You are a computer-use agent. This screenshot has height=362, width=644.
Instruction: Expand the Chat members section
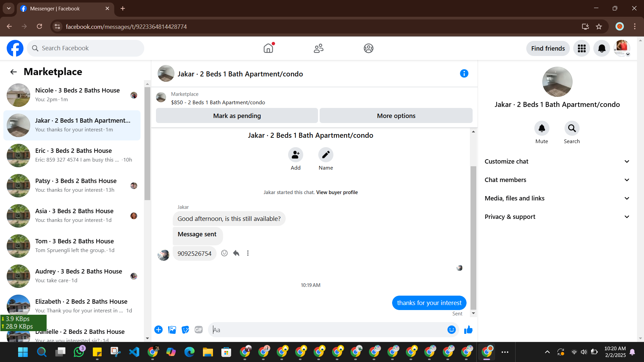pos(557,180)
